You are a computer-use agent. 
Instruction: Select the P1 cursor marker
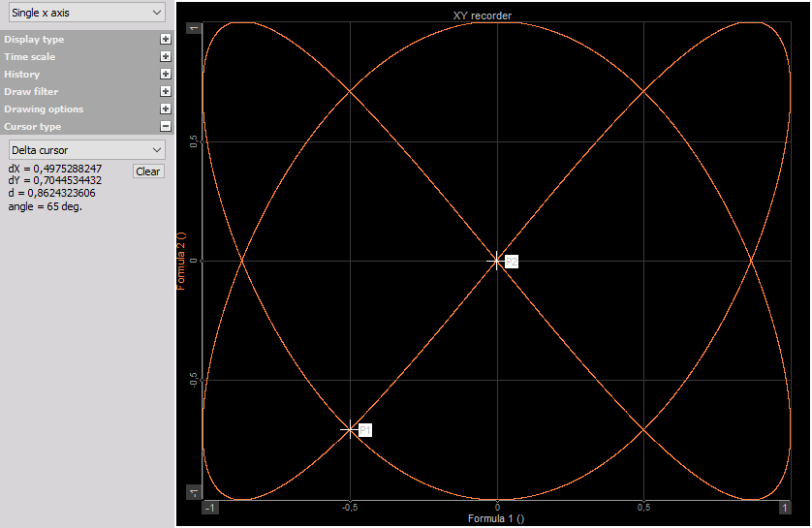point(365,430)
